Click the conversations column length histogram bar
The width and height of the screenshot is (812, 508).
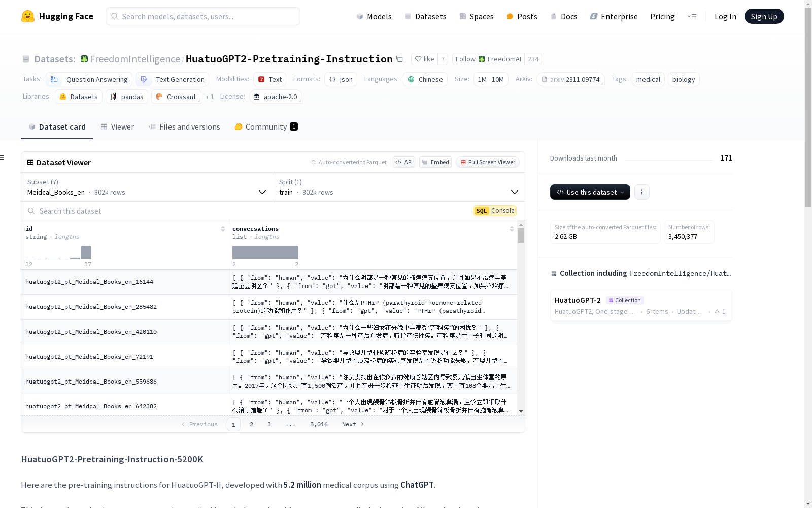click(265, 252)
